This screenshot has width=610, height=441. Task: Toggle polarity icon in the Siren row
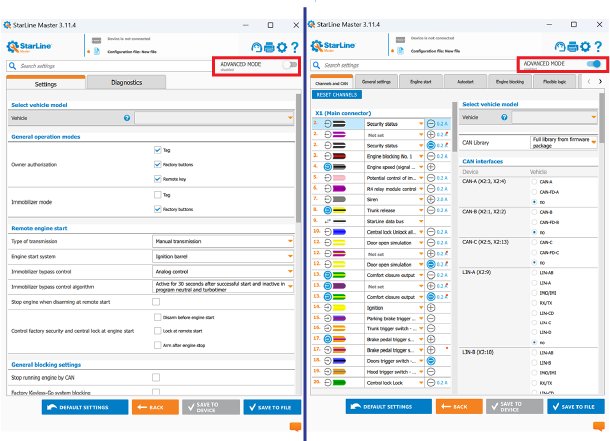(x=431, y=200)
